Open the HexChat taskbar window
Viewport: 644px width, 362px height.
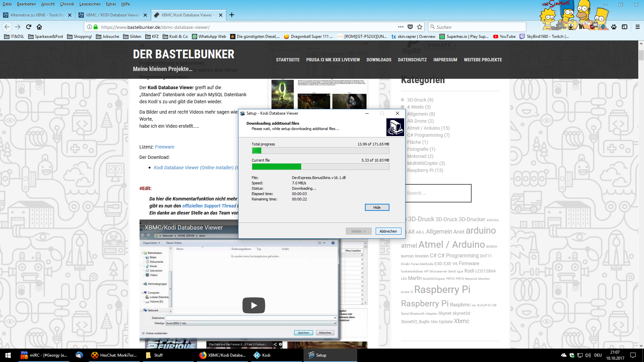click(114, 355)
